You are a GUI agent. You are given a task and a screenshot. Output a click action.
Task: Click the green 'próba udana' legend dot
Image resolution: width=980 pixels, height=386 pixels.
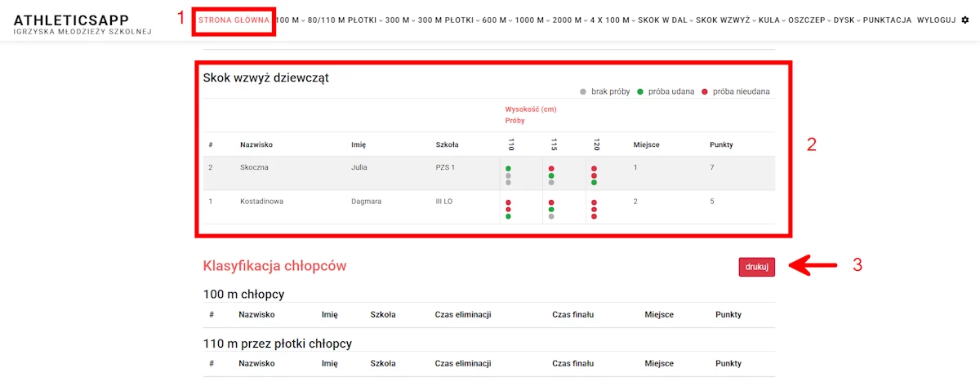[640, 91]
